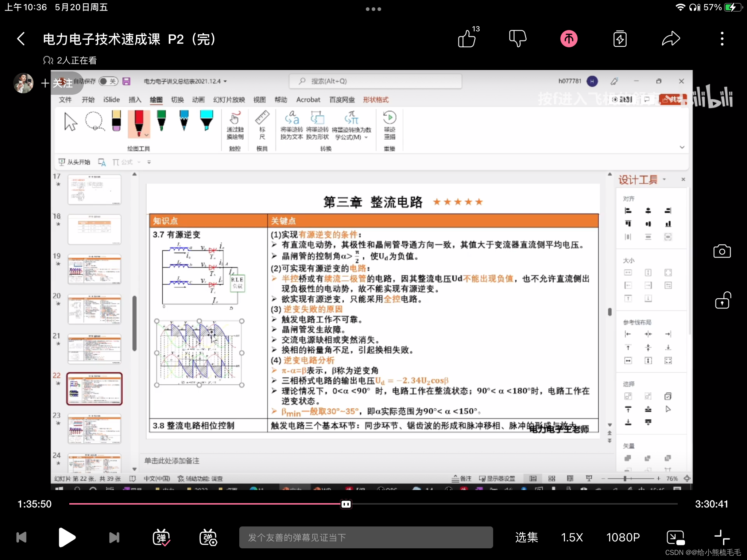Tap the thumbs-down dislike icon
Image resolution: width=747 pixels, height=560 pixels.
(x=518, y=39)
